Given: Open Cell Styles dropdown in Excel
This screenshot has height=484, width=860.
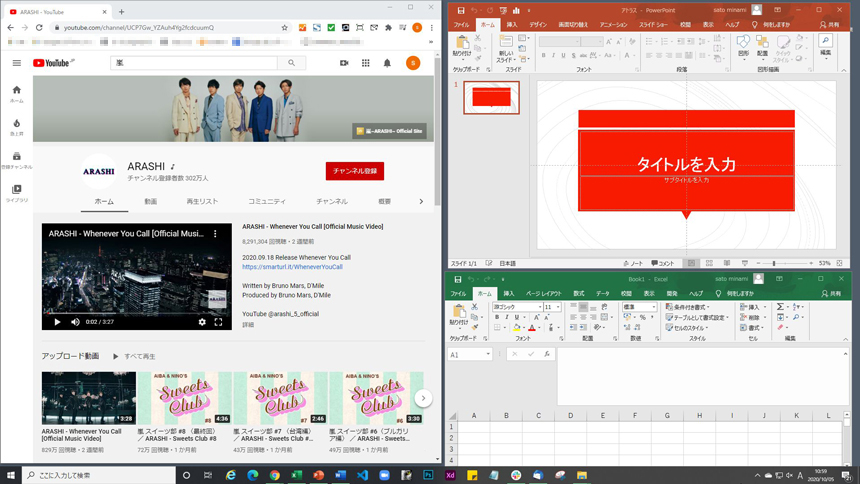Looking at the screenshot, I should [x=687, y=328].
